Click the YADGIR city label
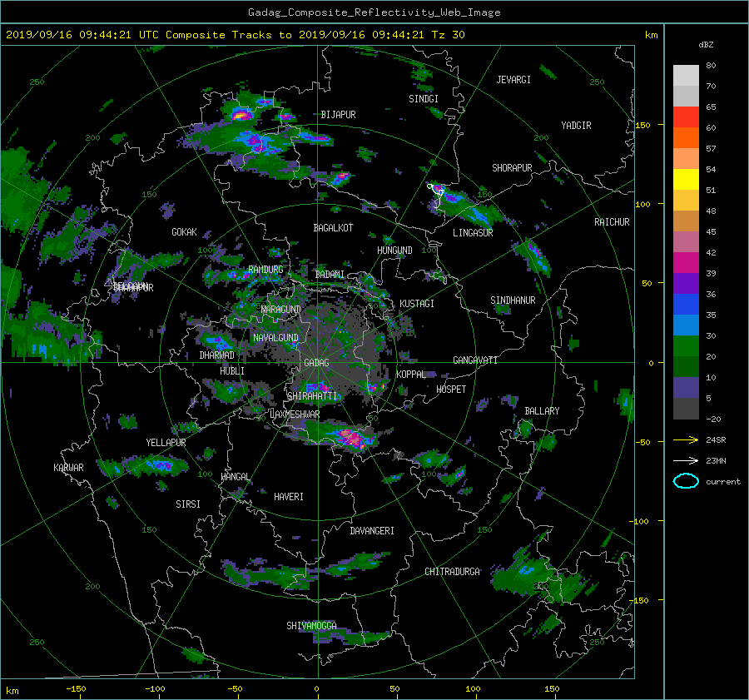 point(576,126)
